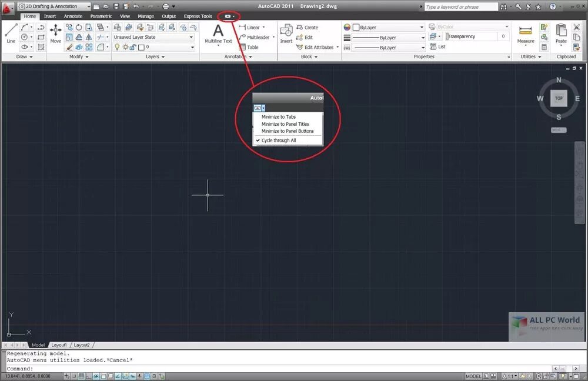
Task: Click the wrench Communication Center icon
Action: [x=518, y=6]
